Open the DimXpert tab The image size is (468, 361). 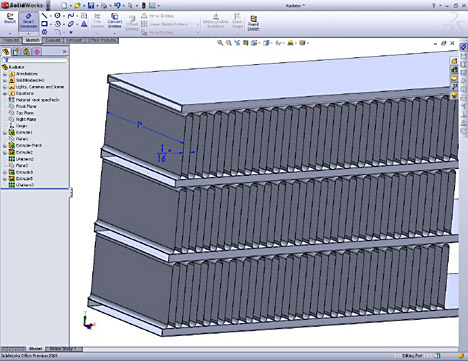pos(74,40)
